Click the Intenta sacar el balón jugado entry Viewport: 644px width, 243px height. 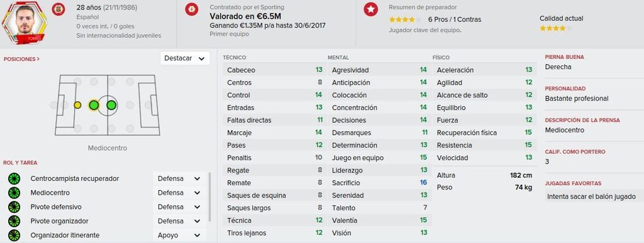pos(591,197)
